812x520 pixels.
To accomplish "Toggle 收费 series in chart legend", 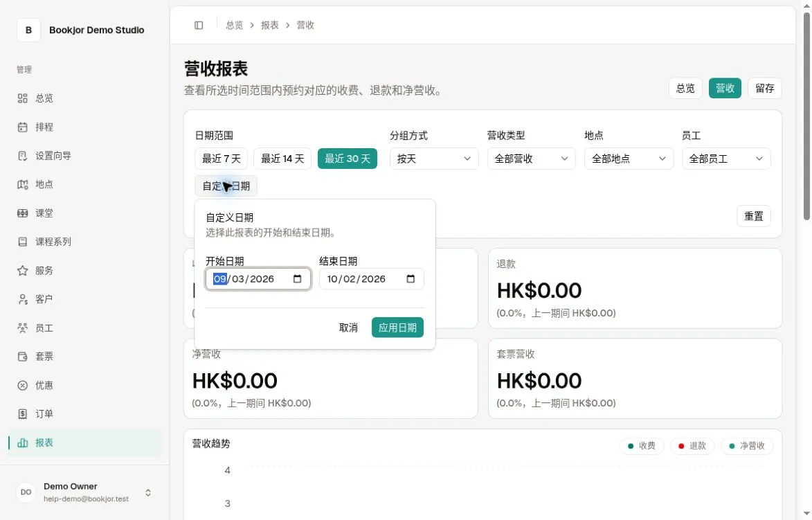I will [x=642, y=446].
